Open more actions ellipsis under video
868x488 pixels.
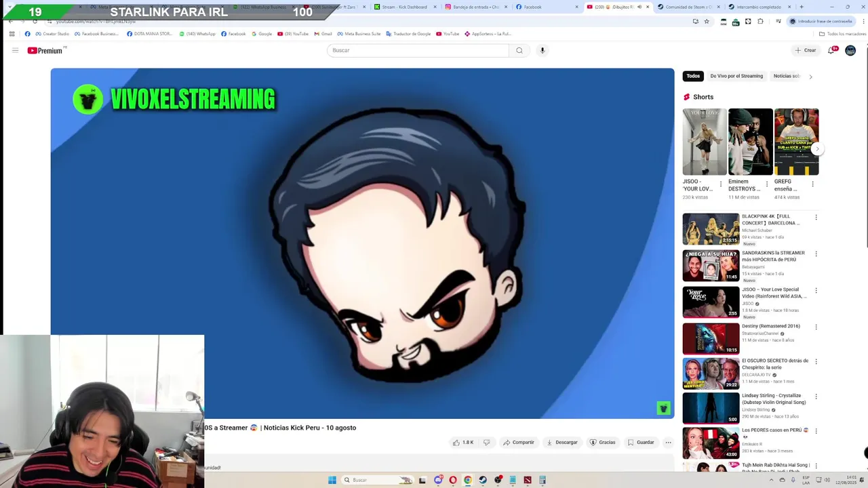[x=668, y=443]
